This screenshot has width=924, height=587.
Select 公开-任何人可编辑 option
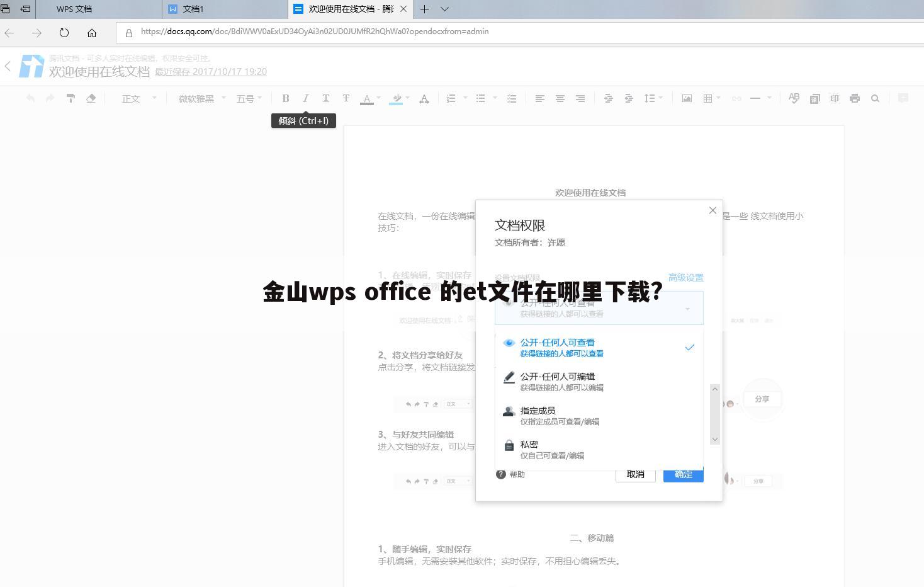click(x=599, y=382)
